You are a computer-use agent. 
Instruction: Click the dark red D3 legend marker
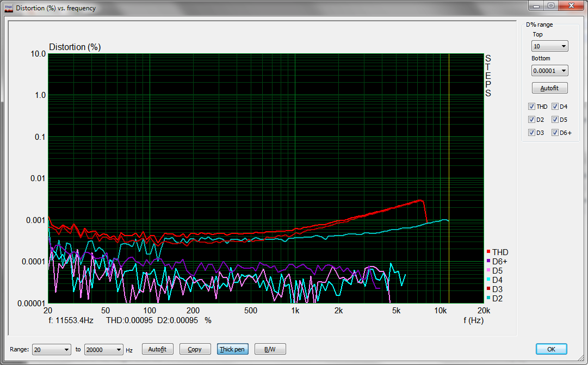pyautogui.click(x=488, y=289)
